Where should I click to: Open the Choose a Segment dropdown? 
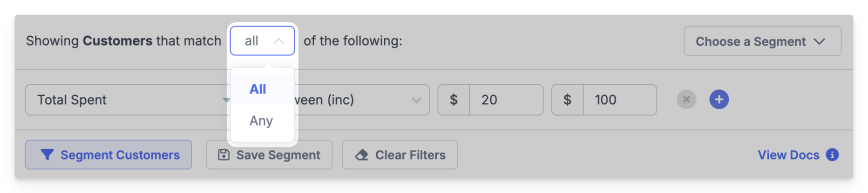coord(762,41)
